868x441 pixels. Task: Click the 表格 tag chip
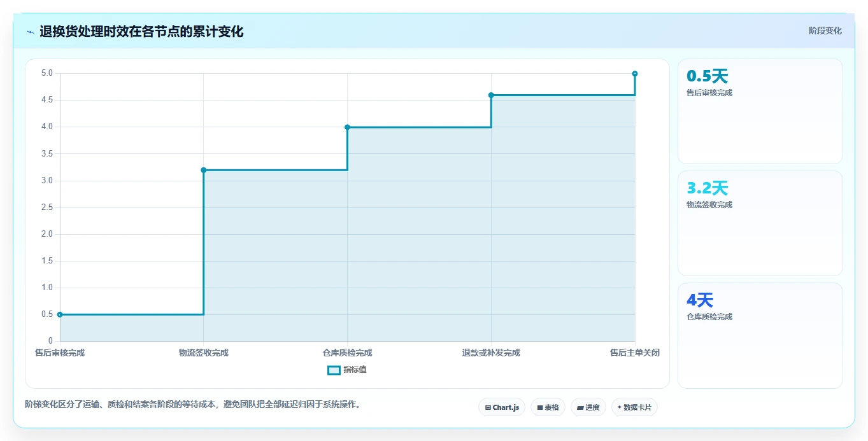point(548,407)
